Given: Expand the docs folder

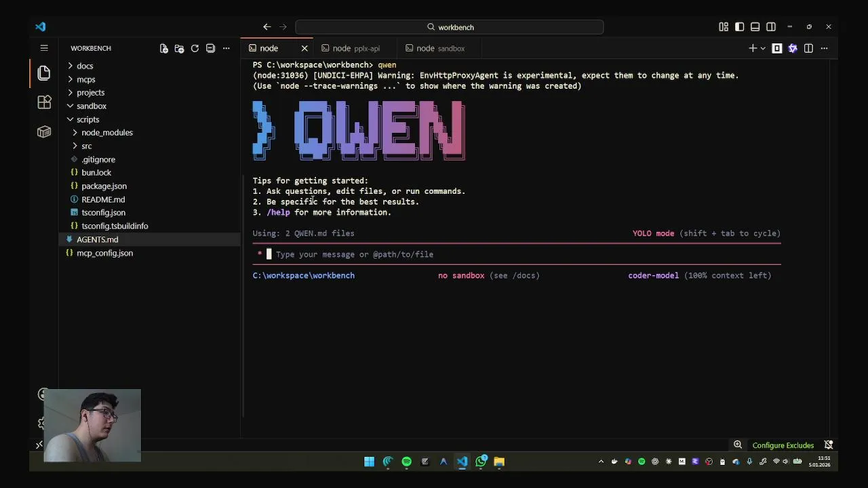Looking at the screenshot, I should [x=85, y=66].
